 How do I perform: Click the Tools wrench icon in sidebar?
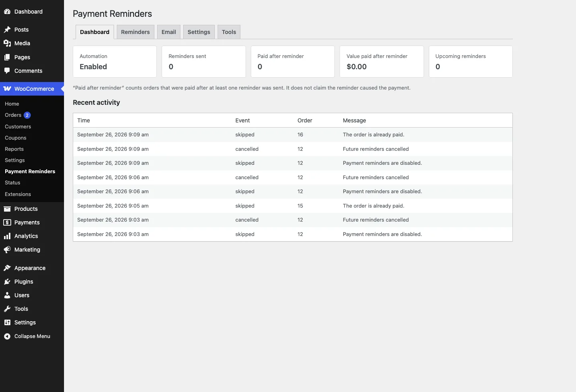coord(7,309)
